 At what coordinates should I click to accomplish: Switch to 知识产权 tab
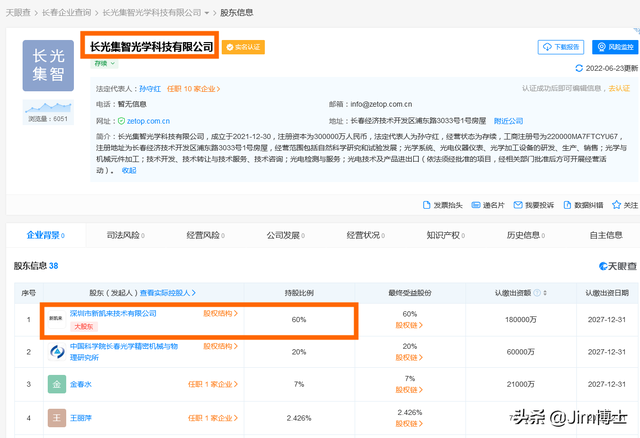click(446, 235)
